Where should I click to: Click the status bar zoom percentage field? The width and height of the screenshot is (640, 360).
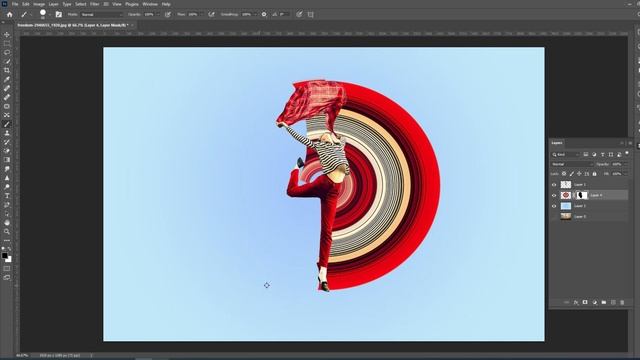[x=22, y=356]
